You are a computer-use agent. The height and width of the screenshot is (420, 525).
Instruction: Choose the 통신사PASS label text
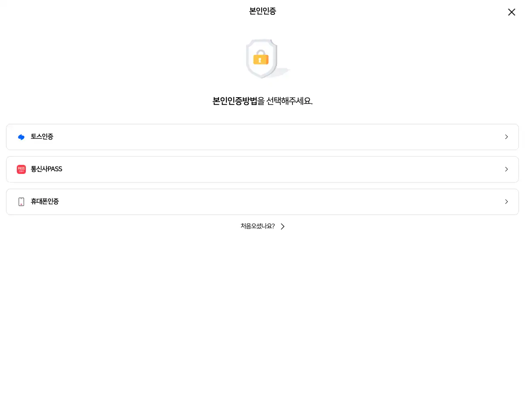tap(46, 169)
